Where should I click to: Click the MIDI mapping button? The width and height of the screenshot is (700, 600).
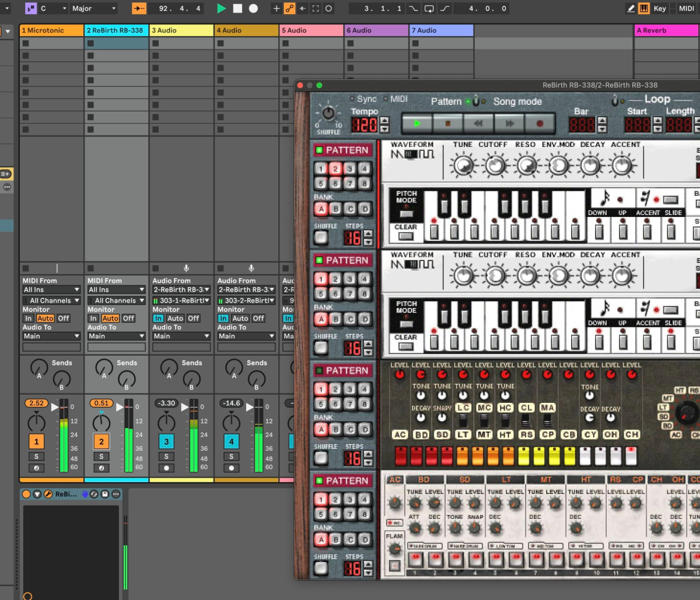687,9
